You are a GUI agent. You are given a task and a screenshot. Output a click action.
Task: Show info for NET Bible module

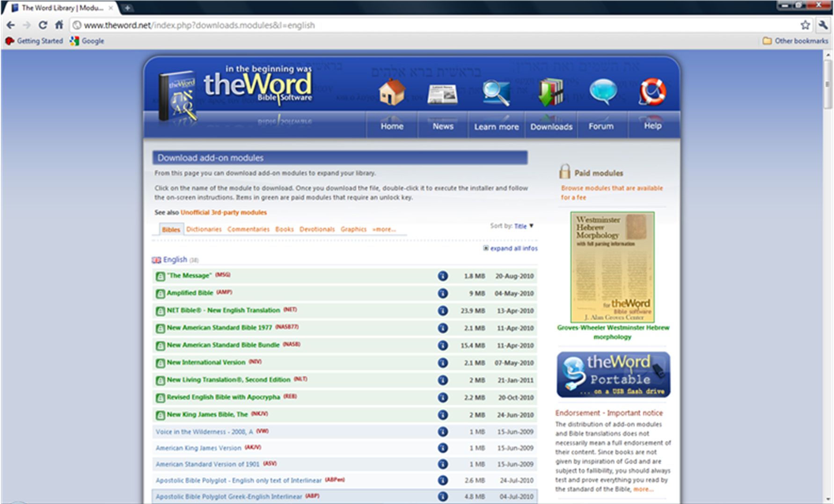(443, 311)
